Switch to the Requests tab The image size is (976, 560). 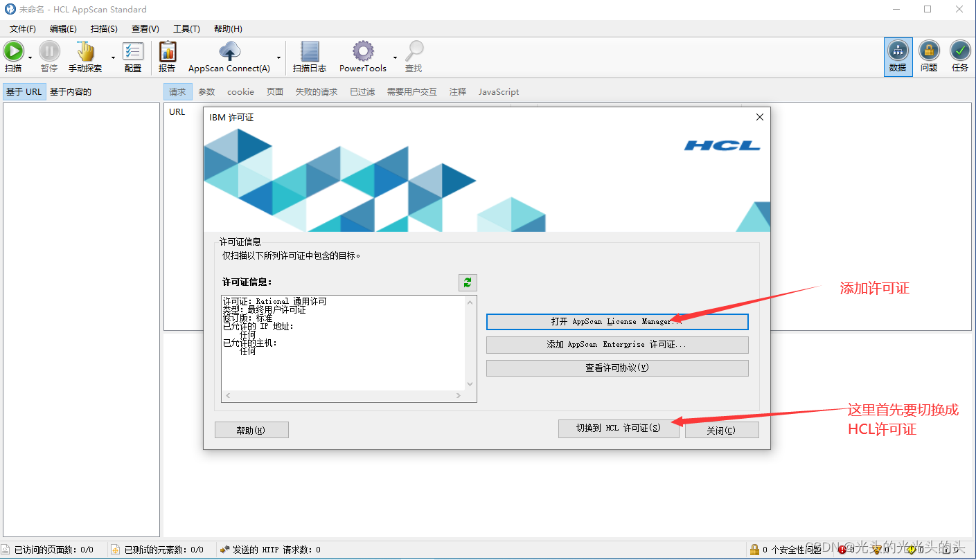click(x=177, y=91)
